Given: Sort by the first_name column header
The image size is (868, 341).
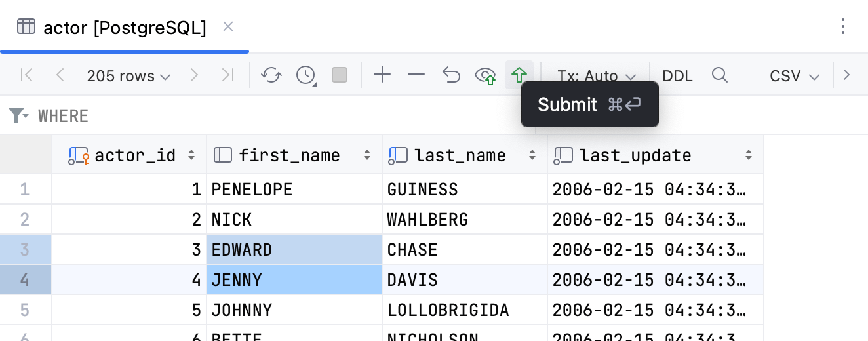Looking at the screenshot, I should [289, 155].
